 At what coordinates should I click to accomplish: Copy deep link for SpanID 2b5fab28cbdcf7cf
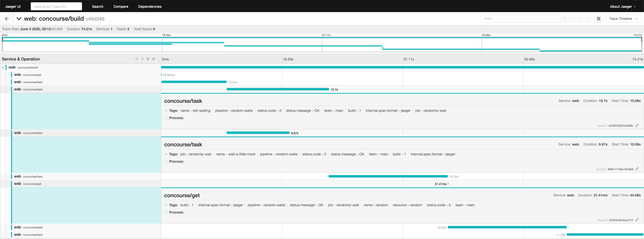click(637, 220)
